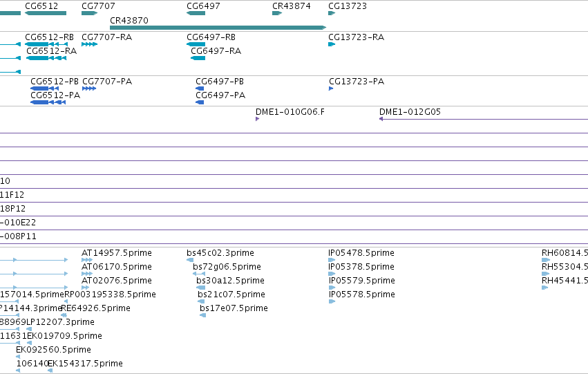Select the RH55304 EST label

point(565,267)
